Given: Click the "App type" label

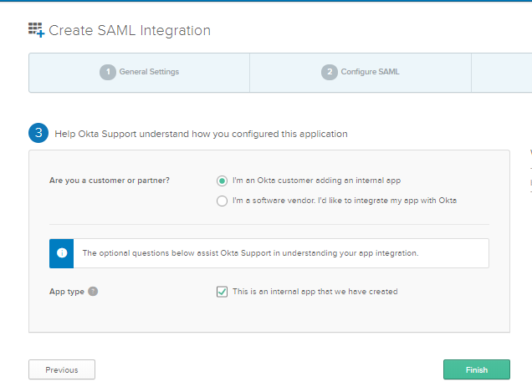Looking at the screenshot, I should (67, 292).
